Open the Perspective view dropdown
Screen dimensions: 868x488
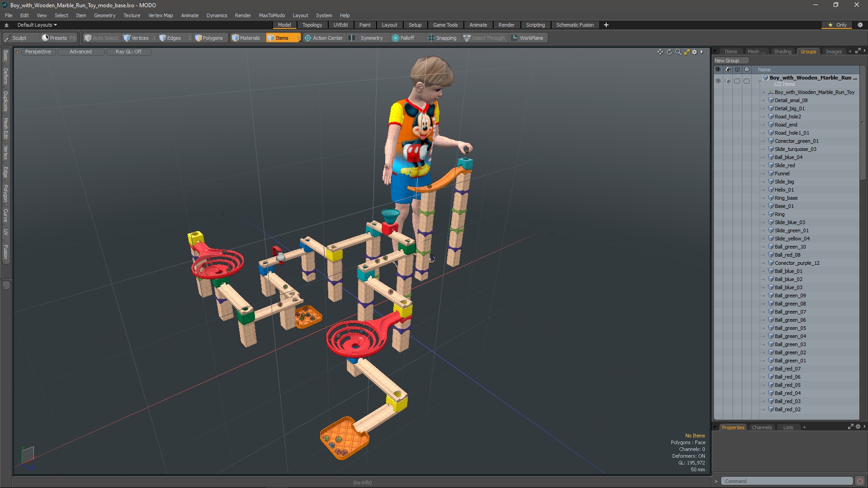38,52
